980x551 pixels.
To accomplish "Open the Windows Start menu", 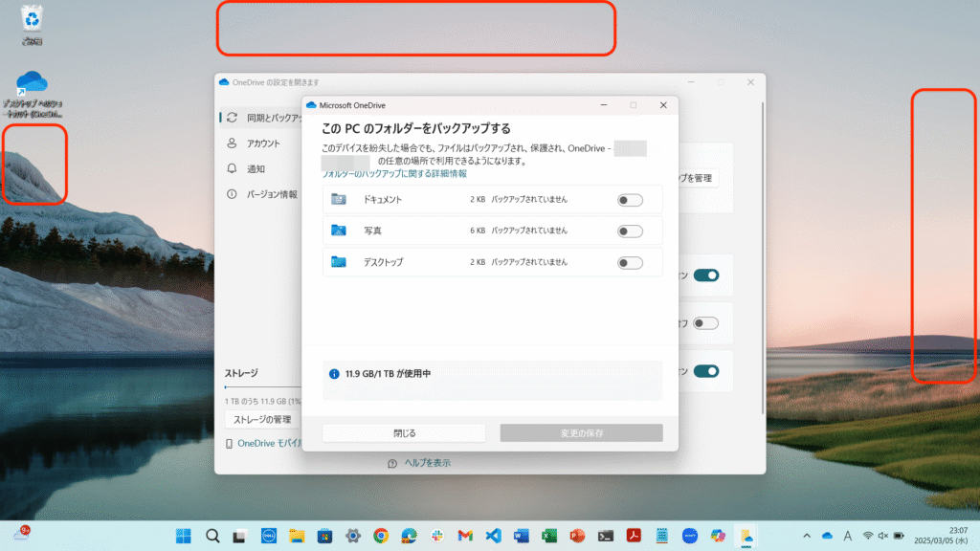I will (183, 536).
